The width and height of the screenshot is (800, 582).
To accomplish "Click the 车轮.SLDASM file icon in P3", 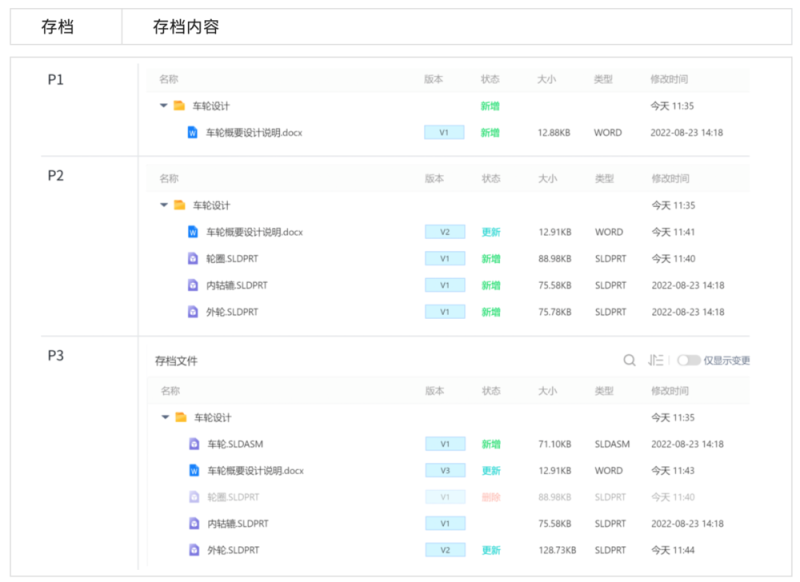I will click(x=195, y=444).
